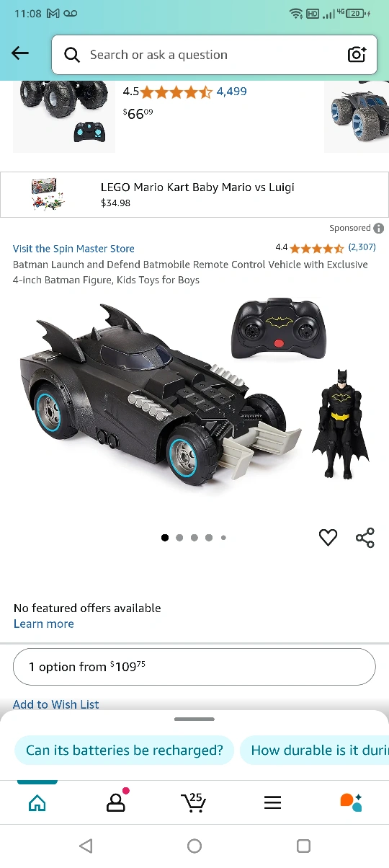Ask "Can its batteries be recharged?"
The image size is (389, 868).
(x=125, y=750)
